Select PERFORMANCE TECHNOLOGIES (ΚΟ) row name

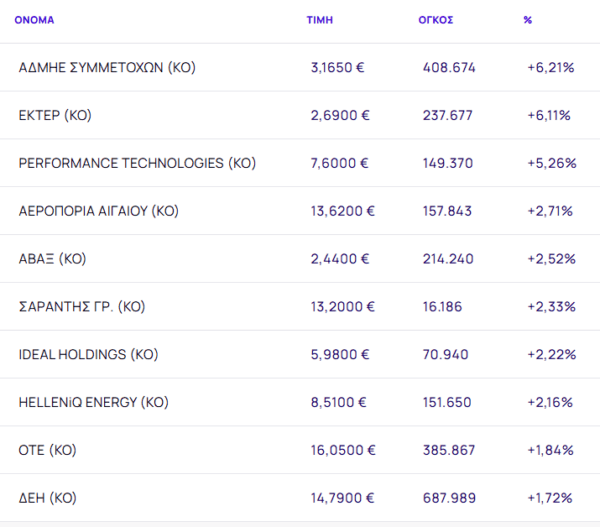point(137,163)
